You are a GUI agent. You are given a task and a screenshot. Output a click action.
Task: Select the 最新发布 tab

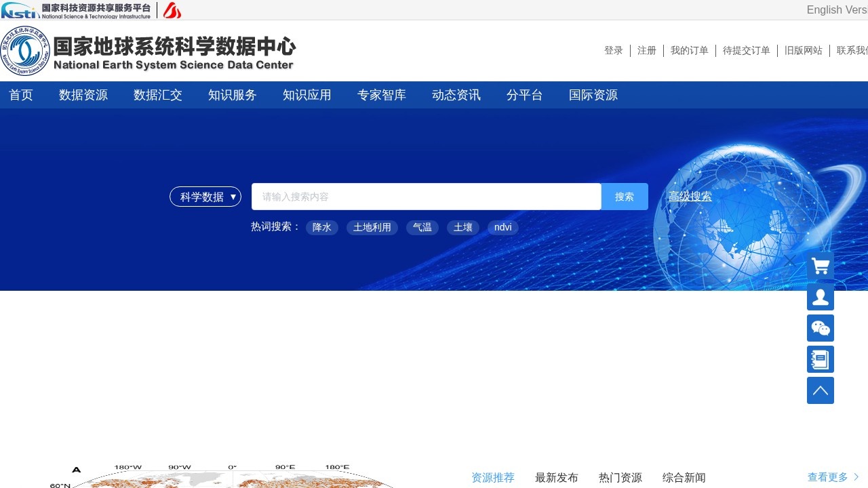click(x=557, y=478)
